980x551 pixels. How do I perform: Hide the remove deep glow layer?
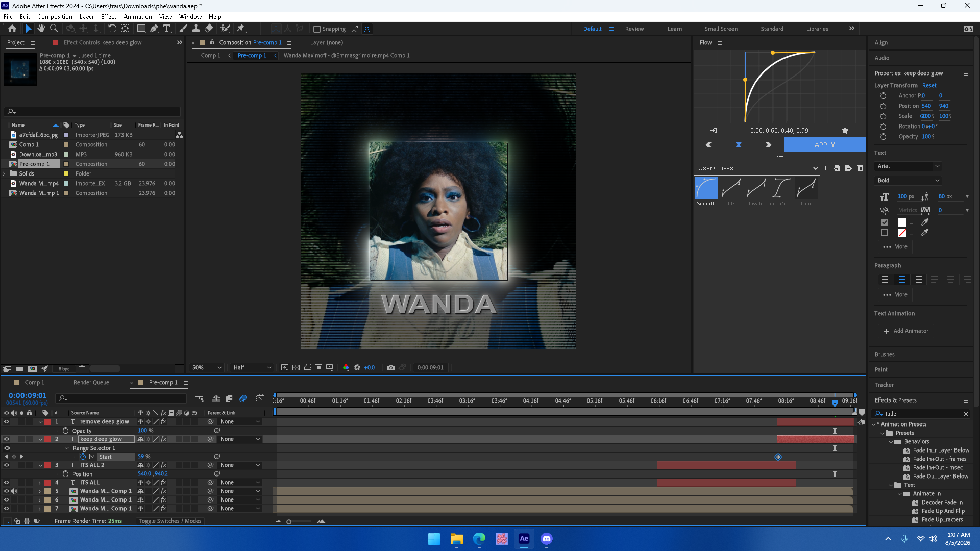coord(7,422)
